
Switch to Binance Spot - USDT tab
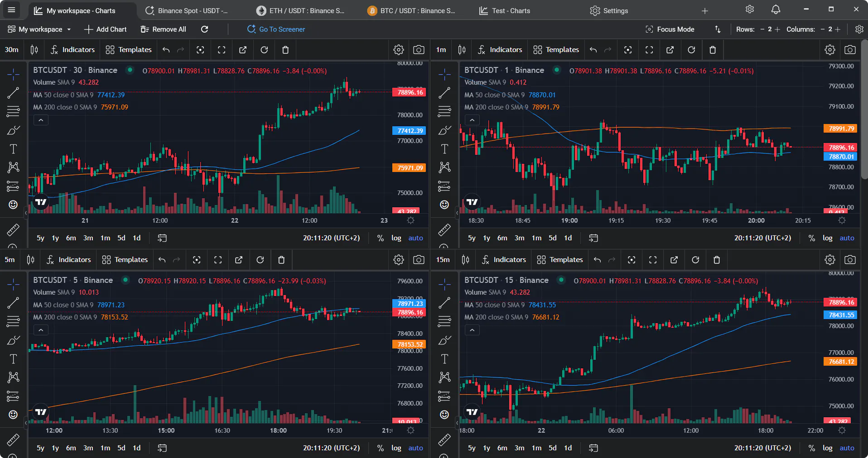tap(187, 10)
